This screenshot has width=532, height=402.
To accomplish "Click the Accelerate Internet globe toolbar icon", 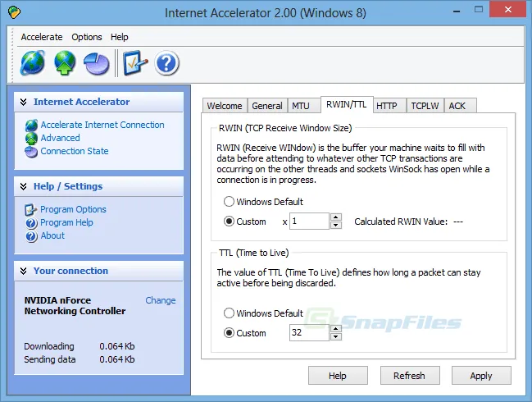I will (x=33, y=63).
